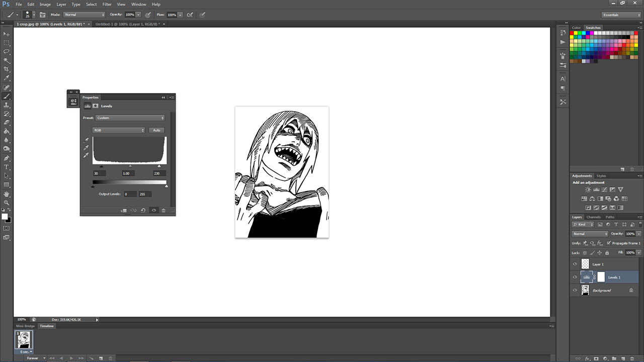Image resolution: width=644 pixels, height=362 pixels.
Task: Add a Gradient Map adjustment
Action: 620,208
